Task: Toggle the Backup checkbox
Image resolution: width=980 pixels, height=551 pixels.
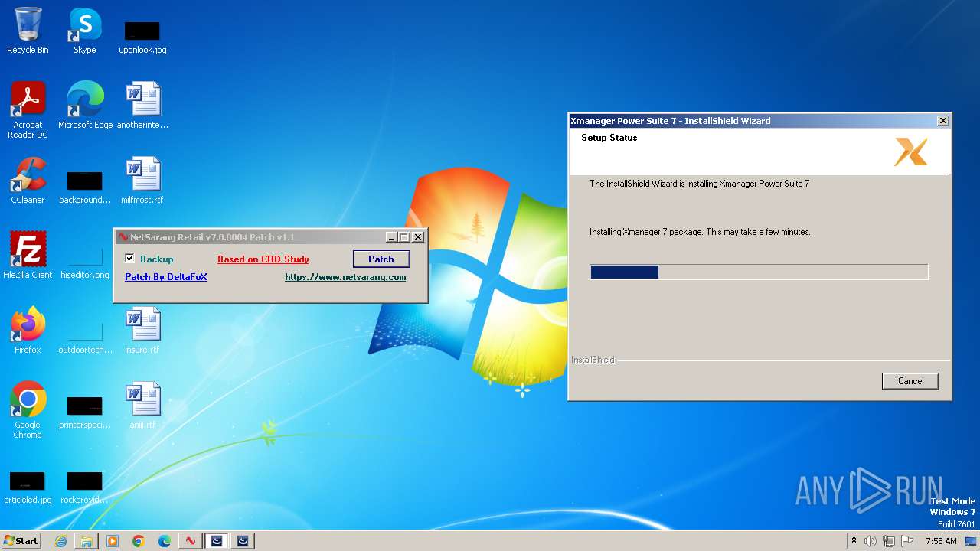Action: click(129, 259)
